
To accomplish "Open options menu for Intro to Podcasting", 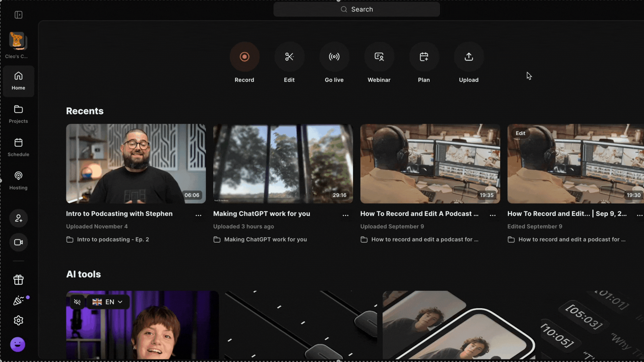I will 199,215.
